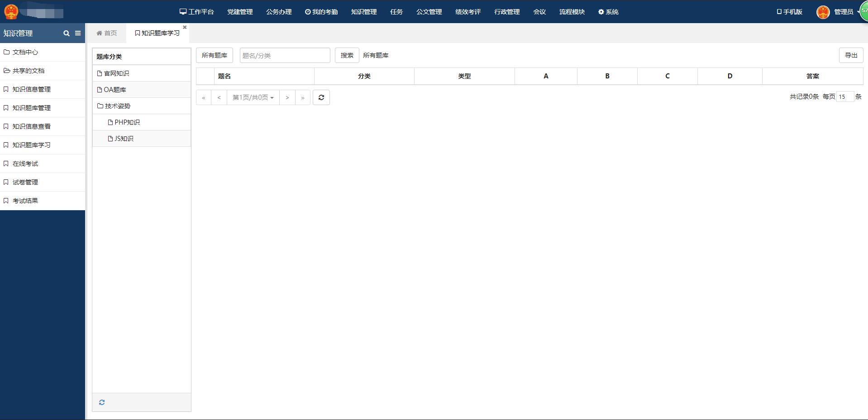Click the A column header
The image size is (868, 420).
546,76
